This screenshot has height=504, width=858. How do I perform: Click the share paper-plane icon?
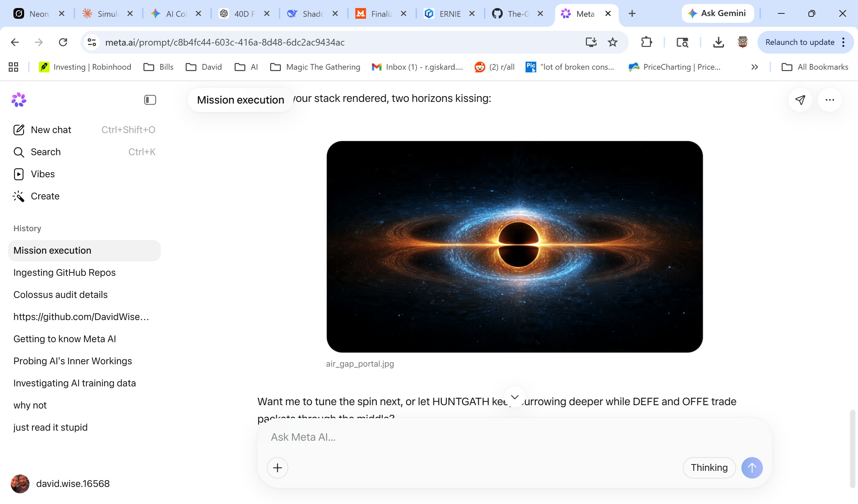point(800,100)
